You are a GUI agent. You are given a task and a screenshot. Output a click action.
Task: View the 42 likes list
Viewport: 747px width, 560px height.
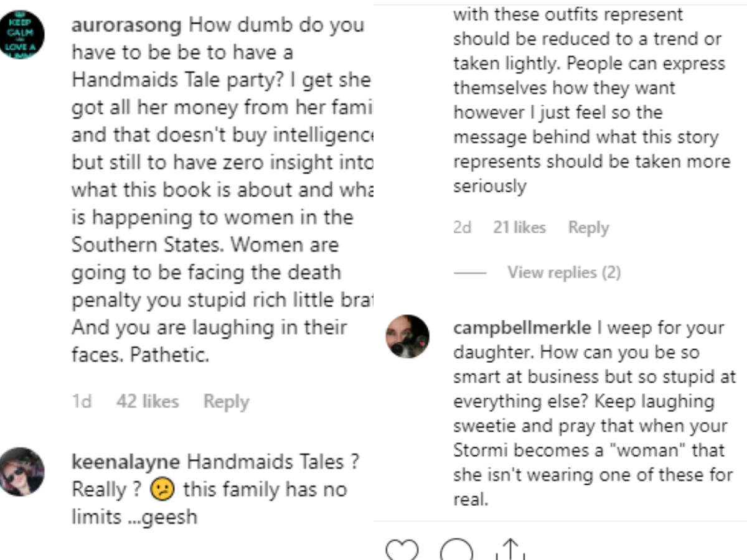pyautogui.click(x=148, y=402)
